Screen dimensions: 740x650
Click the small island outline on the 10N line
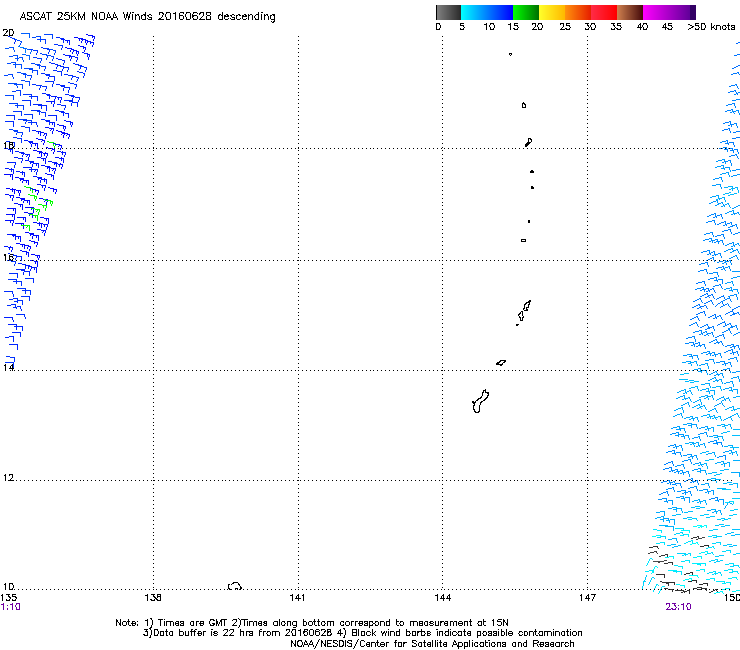coord(235,586)
